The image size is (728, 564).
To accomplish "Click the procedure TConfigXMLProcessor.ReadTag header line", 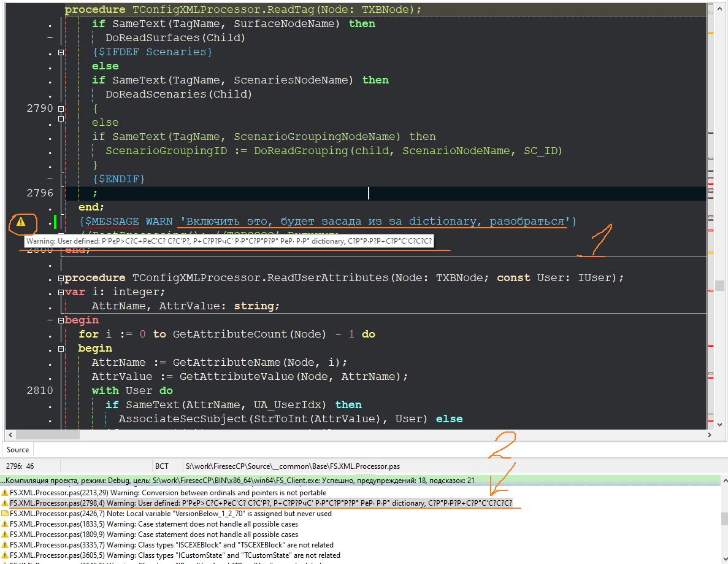I will 243,9.
